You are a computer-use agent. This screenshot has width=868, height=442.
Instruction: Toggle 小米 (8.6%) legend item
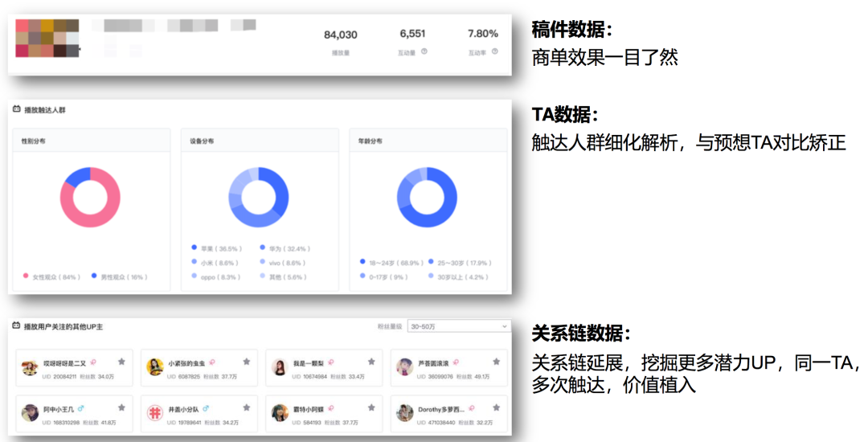215,263
